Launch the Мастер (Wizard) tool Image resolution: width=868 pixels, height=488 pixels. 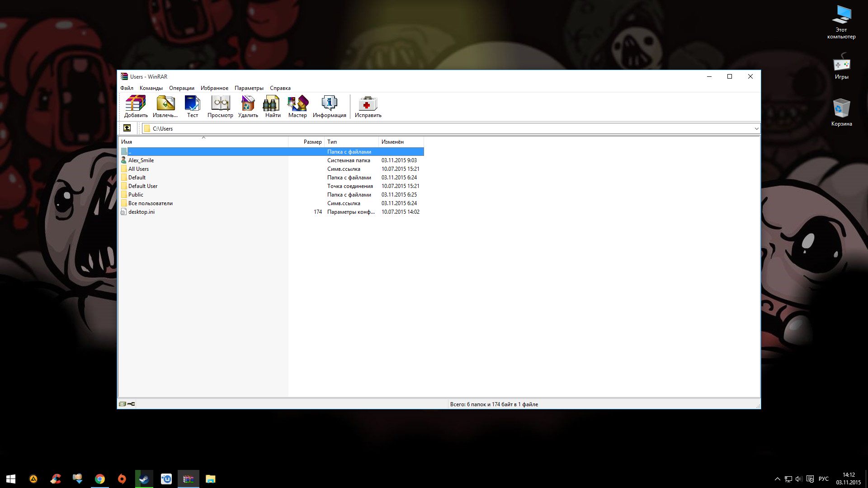(x=297, y=107)
